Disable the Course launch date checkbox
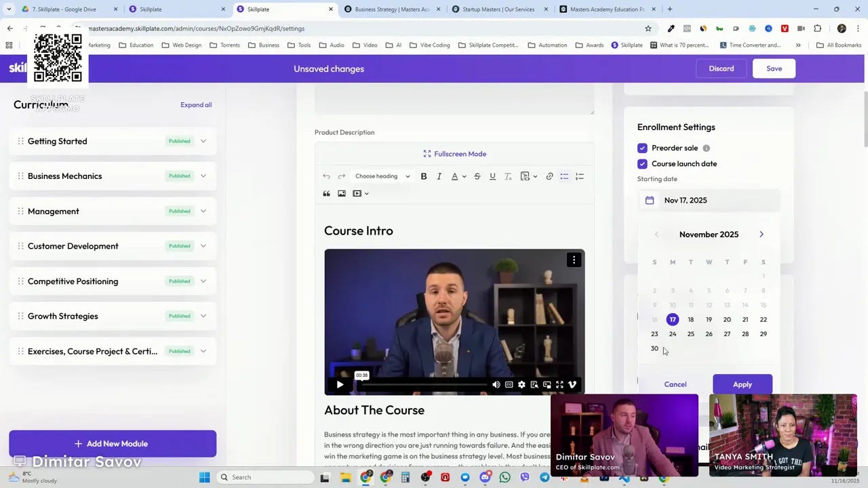The image size is (868, 488). [x=642, y=163]
